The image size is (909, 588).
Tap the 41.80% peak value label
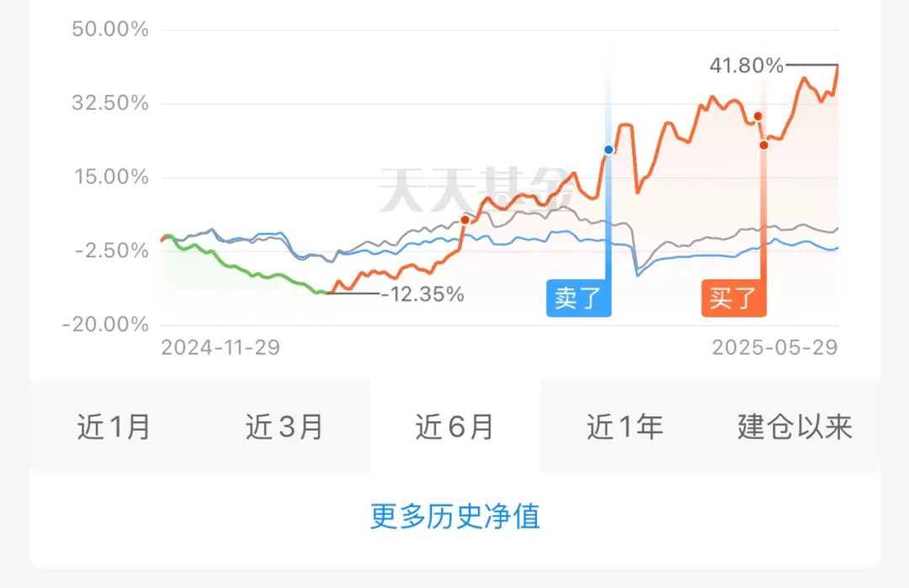[747, 66]
